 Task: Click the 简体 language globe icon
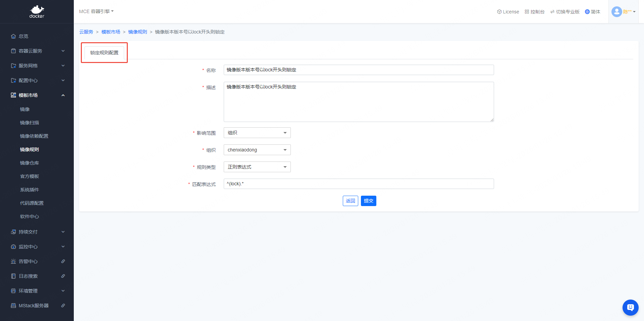[x=587, y=12]
